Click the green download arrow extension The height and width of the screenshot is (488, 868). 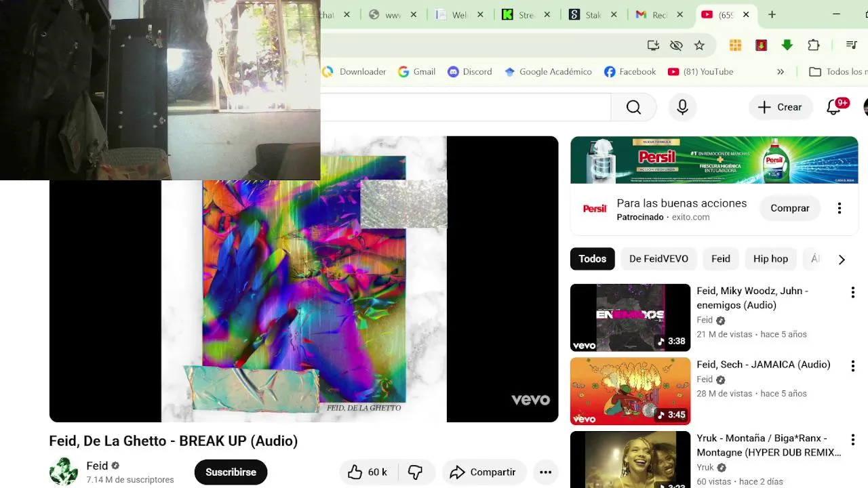(x=787, y=45)
